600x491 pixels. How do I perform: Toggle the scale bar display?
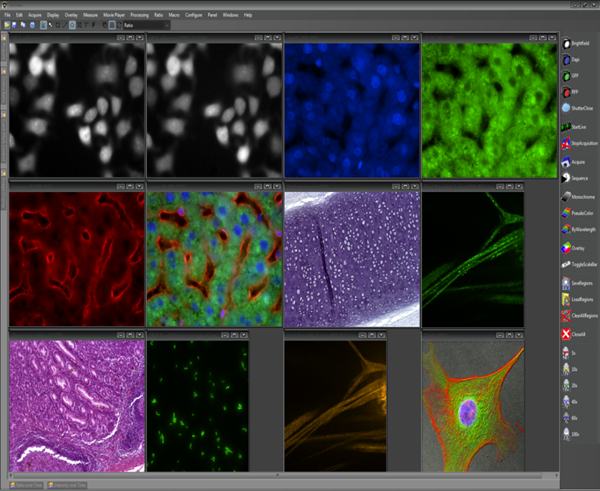click(566, 266)
